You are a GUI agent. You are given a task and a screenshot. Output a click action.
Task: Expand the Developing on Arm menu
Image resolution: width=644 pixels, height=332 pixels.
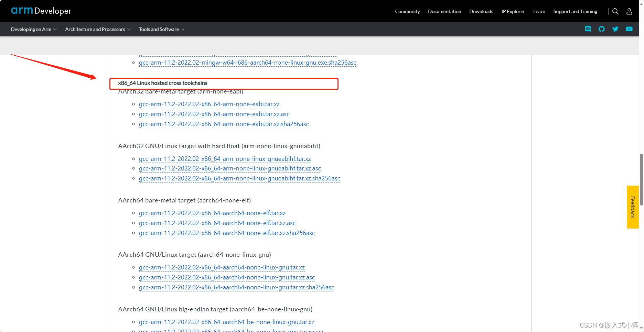click(x=34, y=29)
